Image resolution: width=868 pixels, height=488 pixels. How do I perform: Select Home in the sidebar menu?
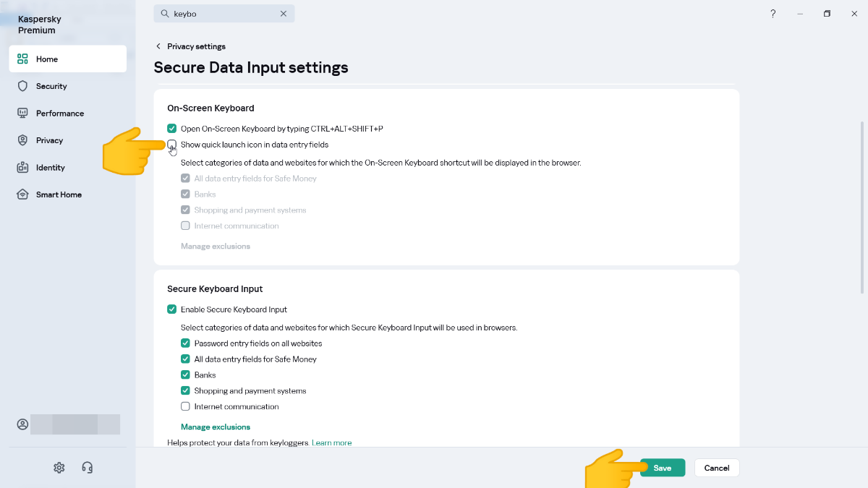pos(67,59)
